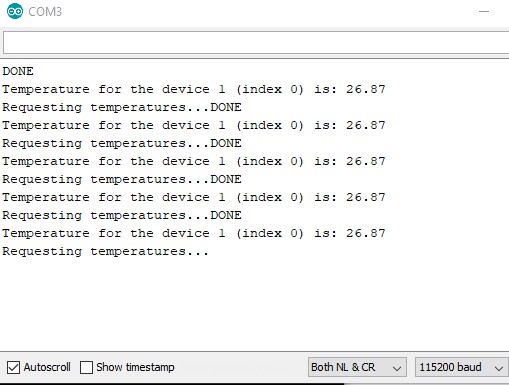Click the line ending dropdown arrow
509x385 pixels.
[x=396, y=368]
